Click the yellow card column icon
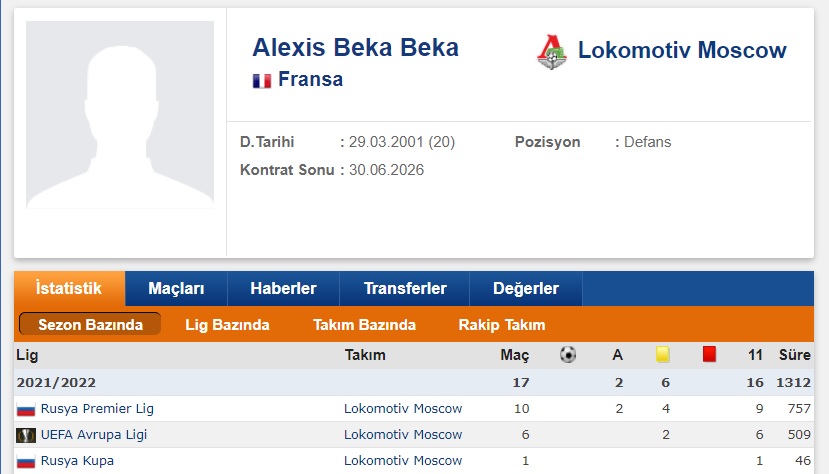829x474 pixels. pos(663,354)
